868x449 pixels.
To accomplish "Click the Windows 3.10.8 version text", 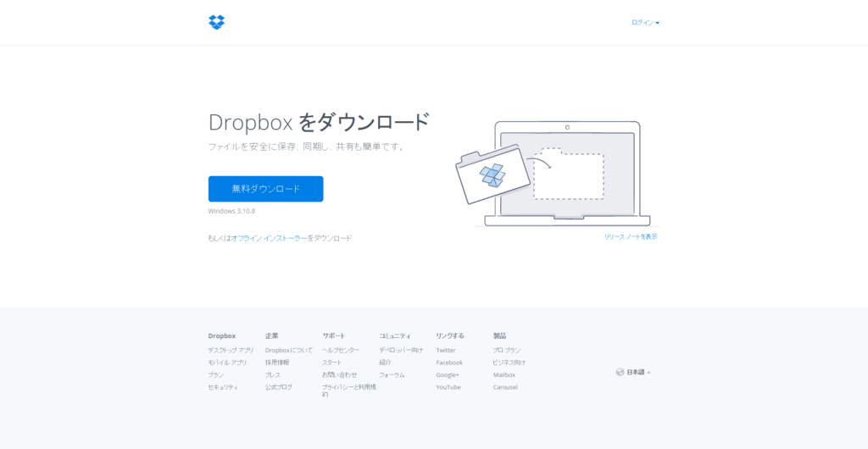I will point(231,211).
